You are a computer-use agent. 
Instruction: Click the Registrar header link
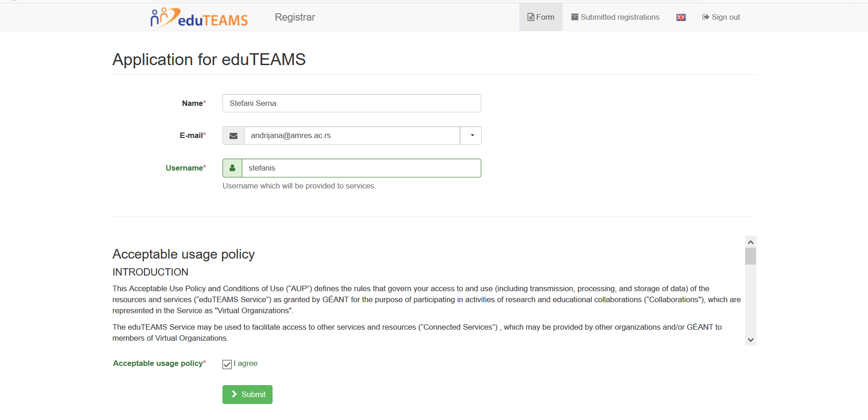coord(295,17)
